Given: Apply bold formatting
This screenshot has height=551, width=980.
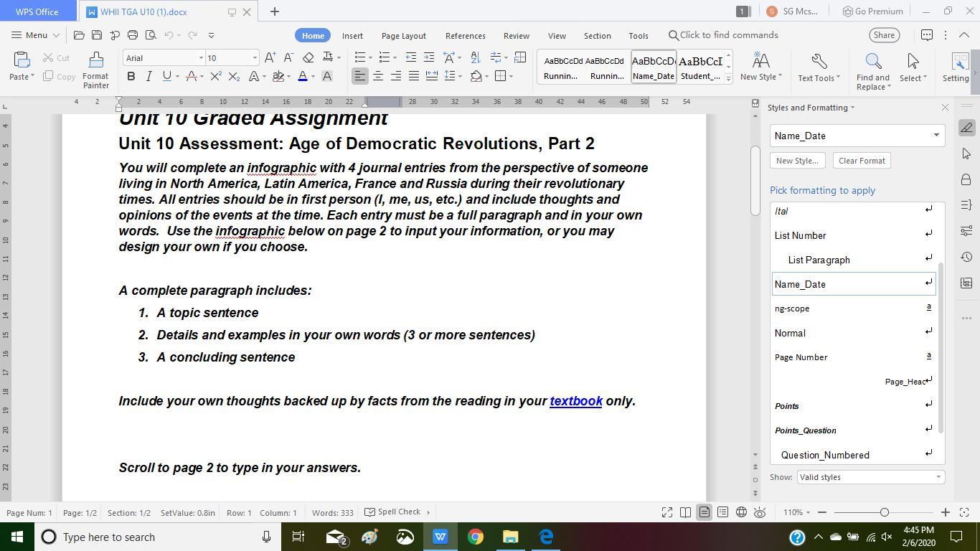Looking at the screenshot, I should (131, 76).
